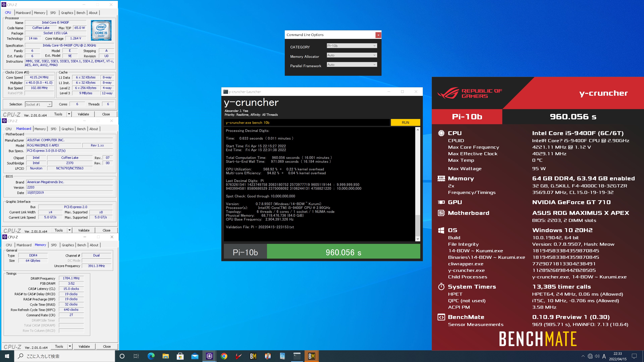
Task: Click the orange BenchMate icon on taskbar
Action: (x=311, y=356)
